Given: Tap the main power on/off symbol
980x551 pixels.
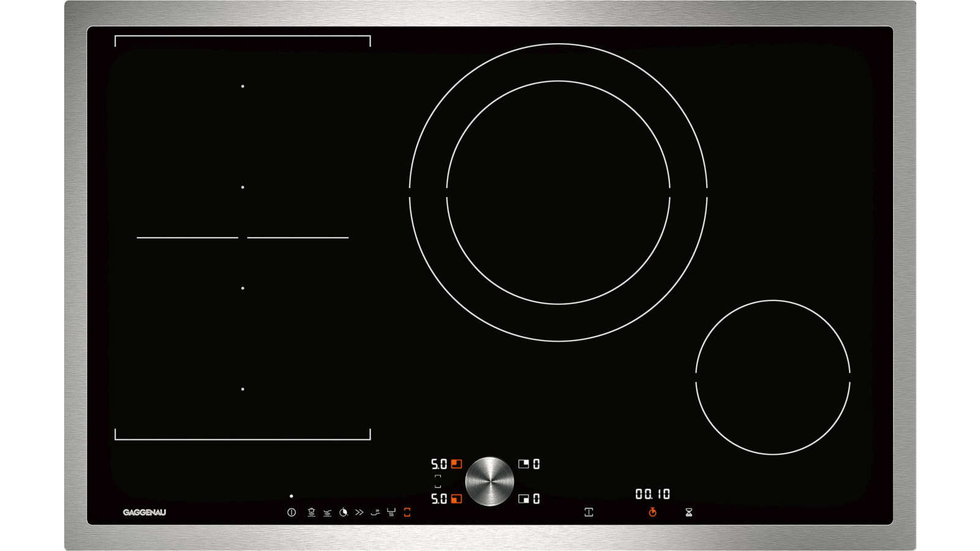Looking at the screenshot, I should click(292, 512).
